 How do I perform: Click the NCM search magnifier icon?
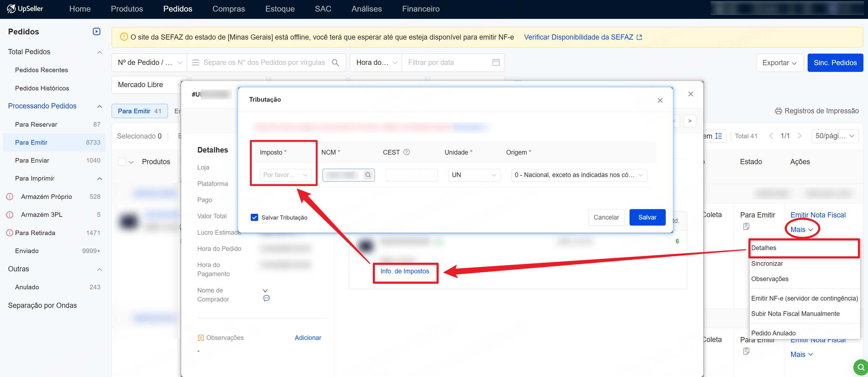(368, 175)
